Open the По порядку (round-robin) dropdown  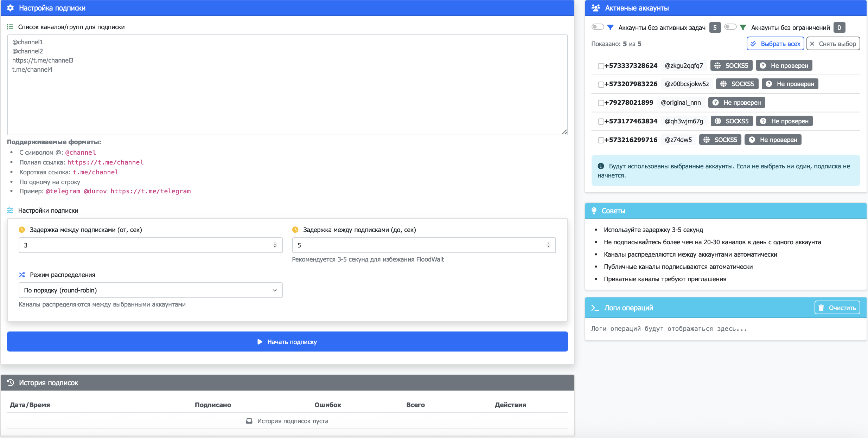click(151, 290)
